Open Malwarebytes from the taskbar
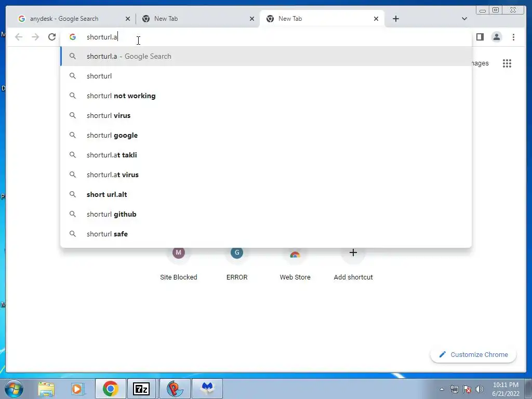Screen dimensions: 532x399 pyautogui.click(x=207, y=389)
